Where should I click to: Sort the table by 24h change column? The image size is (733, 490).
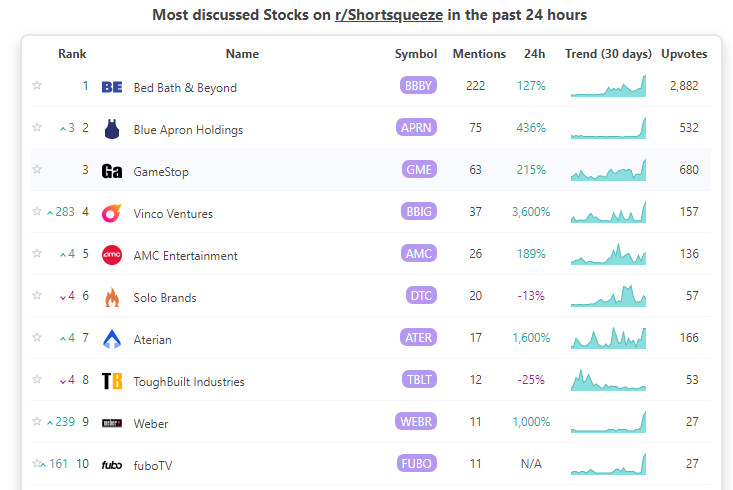[534, 54]
